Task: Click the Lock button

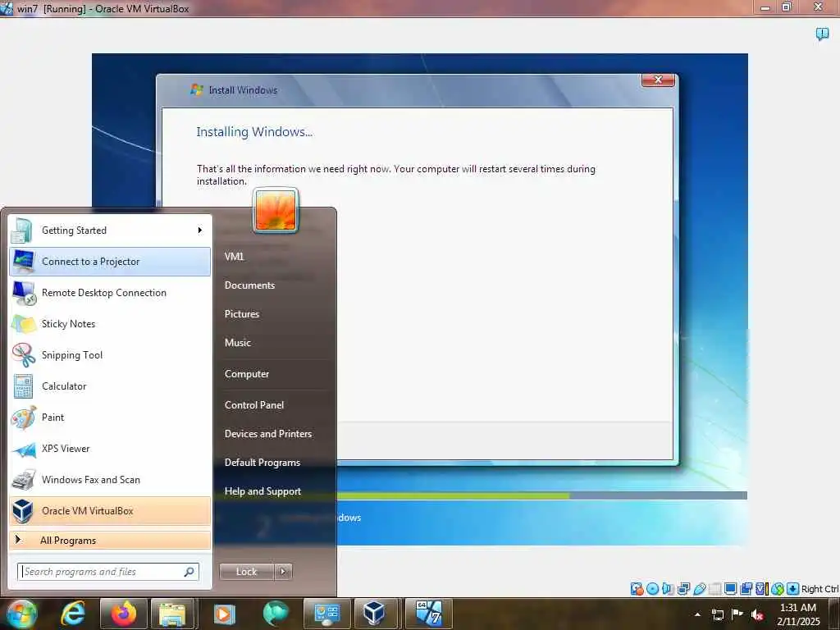Action: tap(246, 572)
